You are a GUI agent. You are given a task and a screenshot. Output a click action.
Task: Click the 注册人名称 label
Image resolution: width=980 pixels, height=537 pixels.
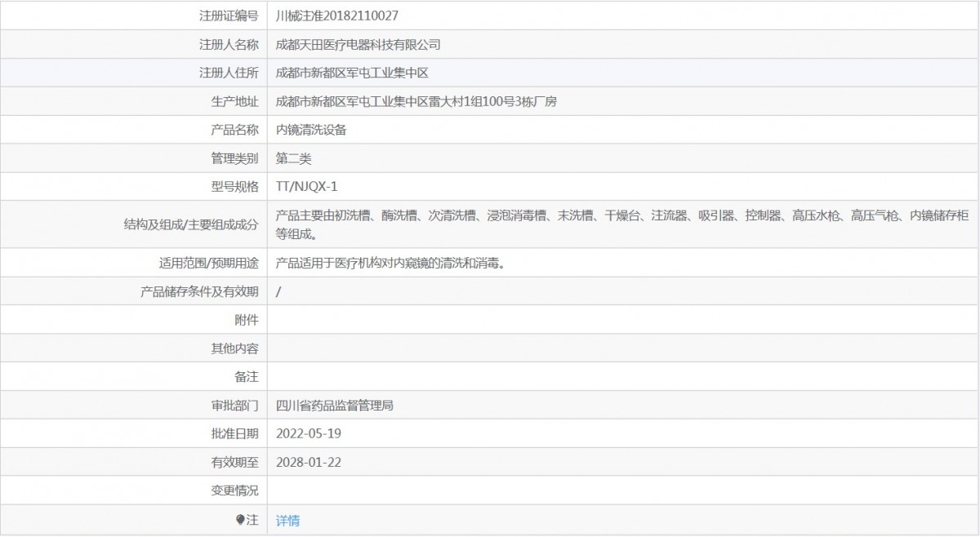[229, 44]
